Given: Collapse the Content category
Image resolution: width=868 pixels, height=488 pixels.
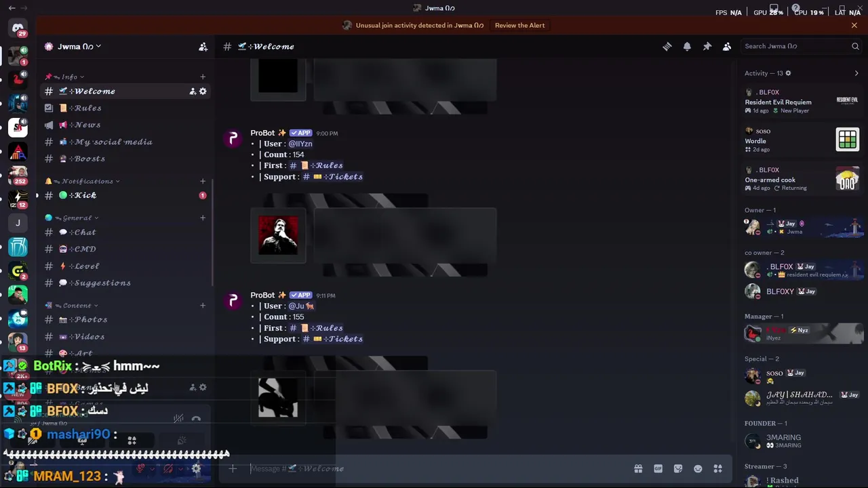Looking at the screenshot, I should pos(72,305).
